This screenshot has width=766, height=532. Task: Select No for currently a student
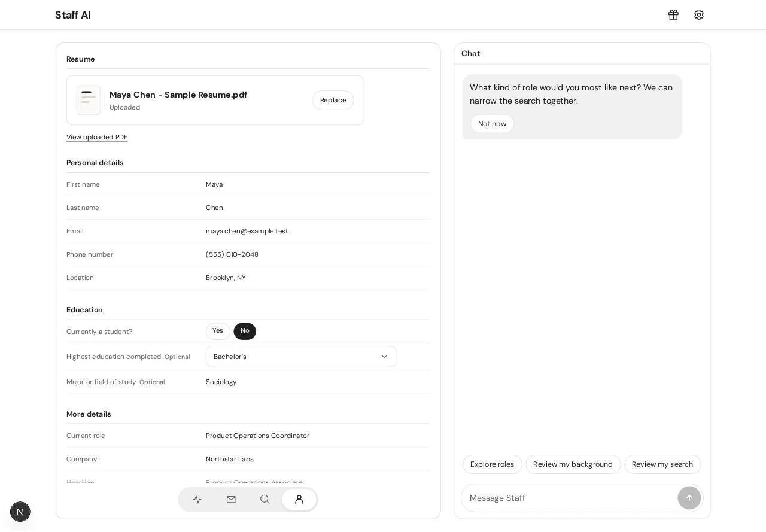tap(245, 332)
